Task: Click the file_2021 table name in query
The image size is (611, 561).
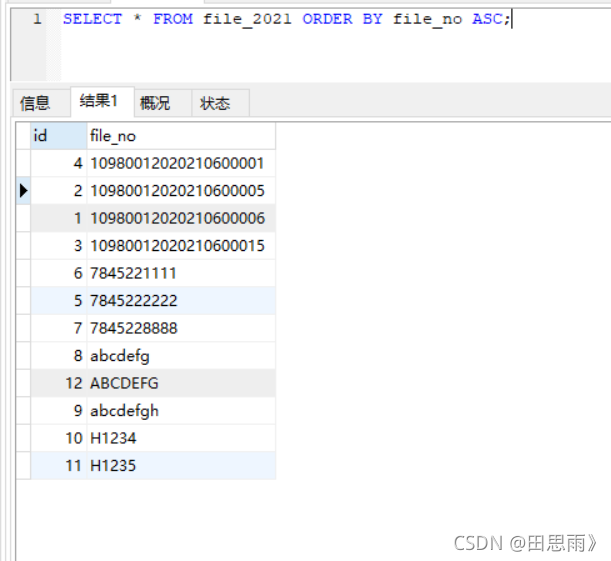Action: (x=247, y=19)
